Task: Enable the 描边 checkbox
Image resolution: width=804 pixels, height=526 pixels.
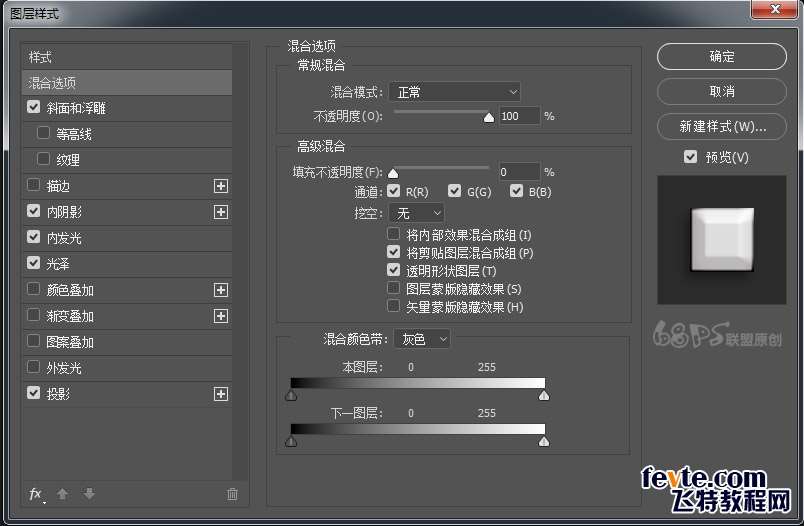Action: coord(34,186)
